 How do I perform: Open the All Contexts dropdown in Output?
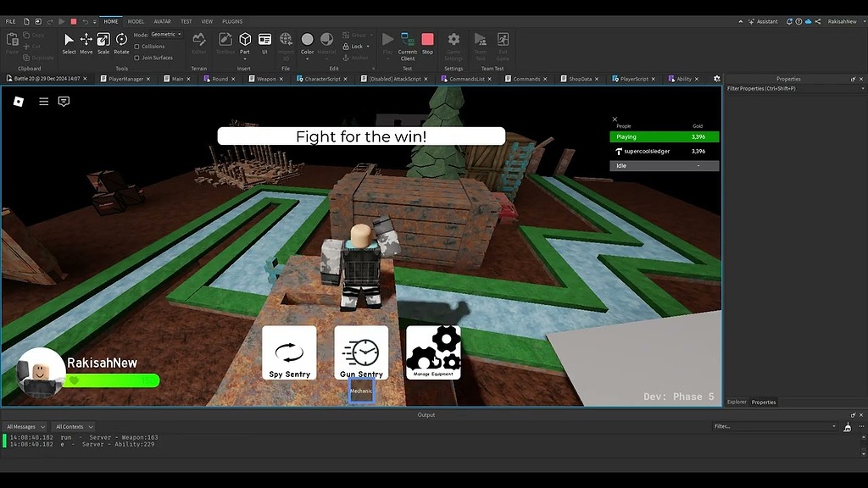click(72, 426)
